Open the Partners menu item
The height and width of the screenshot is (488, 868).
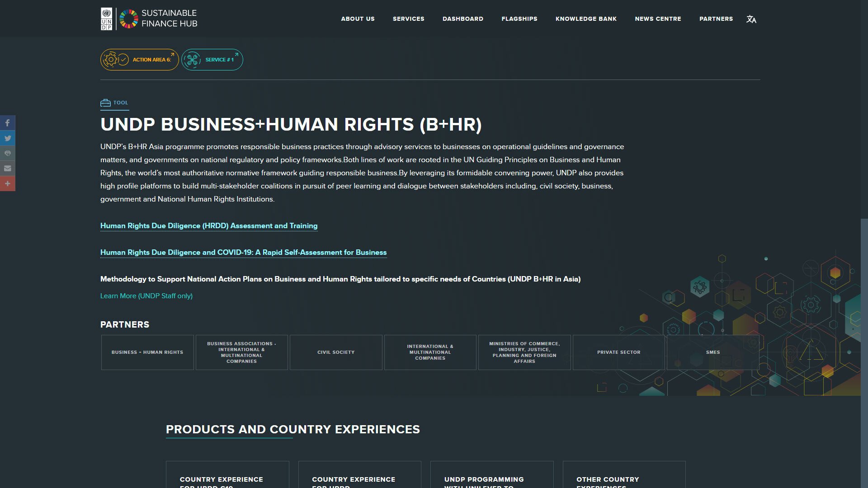coord(716,19)
